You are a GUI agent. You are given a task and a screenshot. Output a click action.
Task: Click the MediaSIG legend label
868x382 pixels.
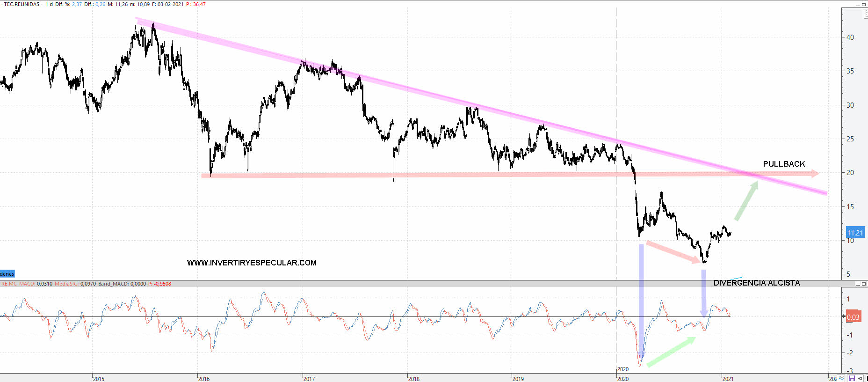click(66, 284)
